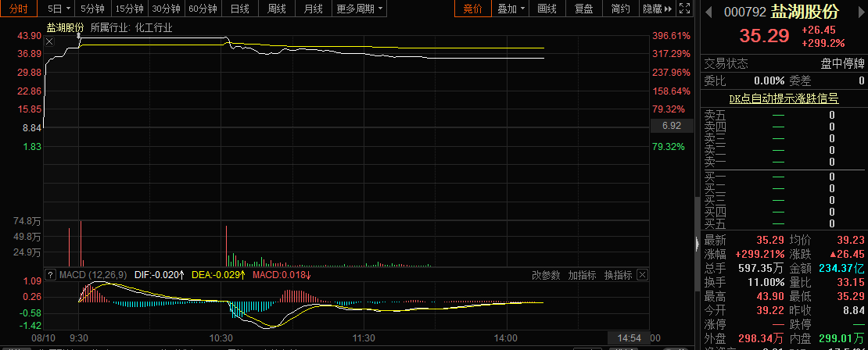Image resolution: width=868 pixels, height=350 pixels.
Task: Switch to the 月线 monthly chart
Action: pos(314,9)
